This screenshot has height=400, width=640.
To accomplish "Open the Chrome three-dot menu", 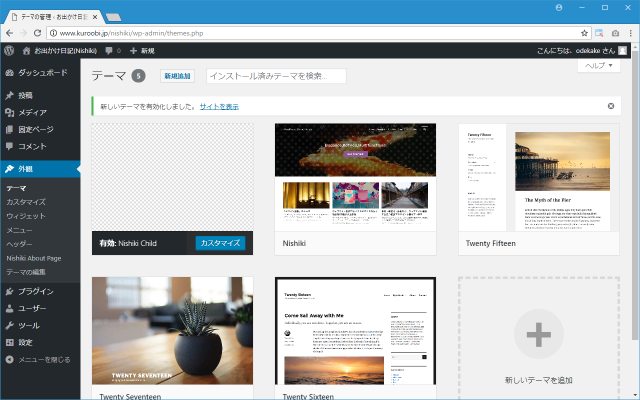I will pyautogui.click(x=631, y=33).
